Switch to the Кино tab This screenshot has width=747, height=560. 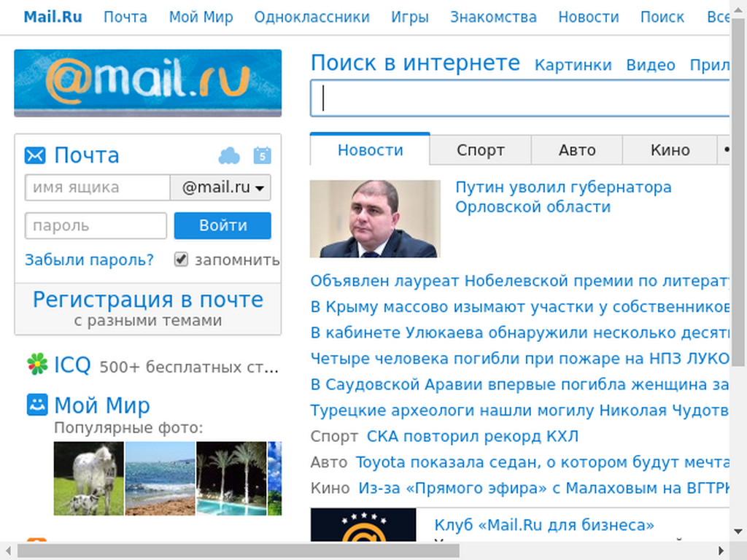click(x=670, y=150)
